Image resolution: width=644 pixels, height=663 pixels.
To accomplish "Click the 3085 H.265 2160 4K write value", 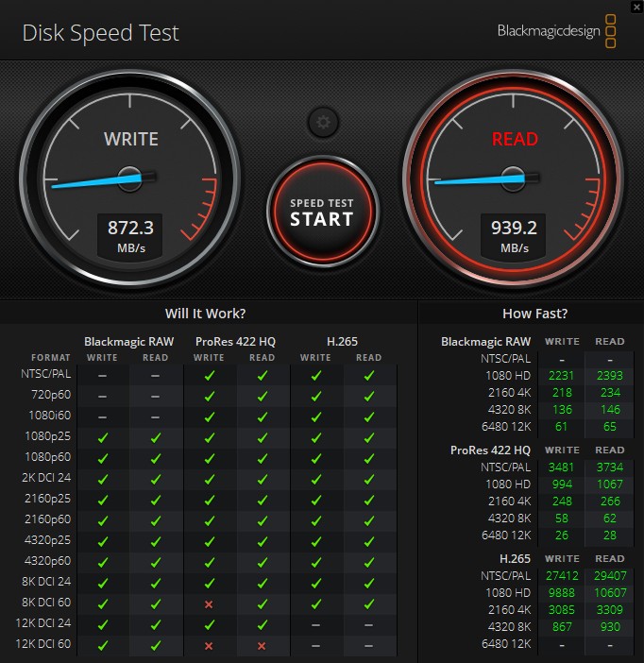I will 562,610.
